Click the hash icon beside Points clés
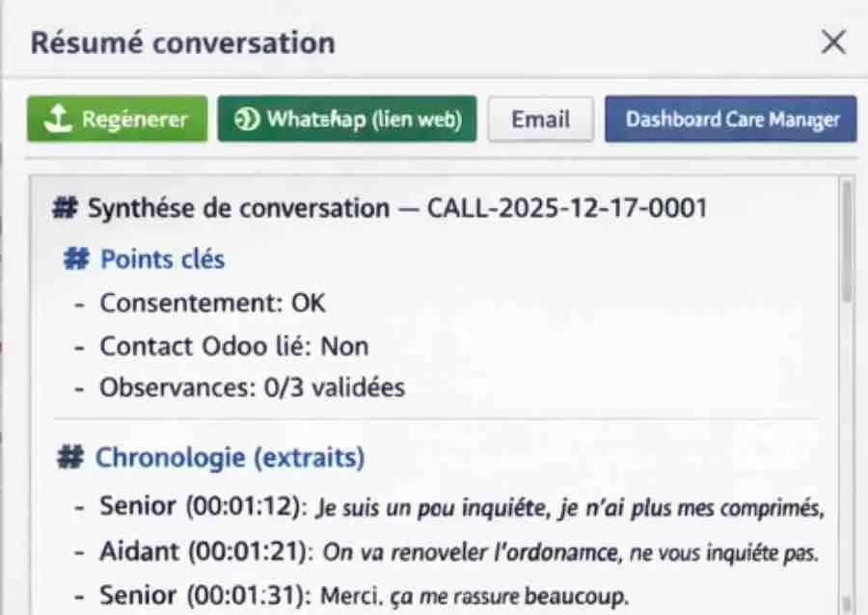The image size is (868, 615). (76, 259)
